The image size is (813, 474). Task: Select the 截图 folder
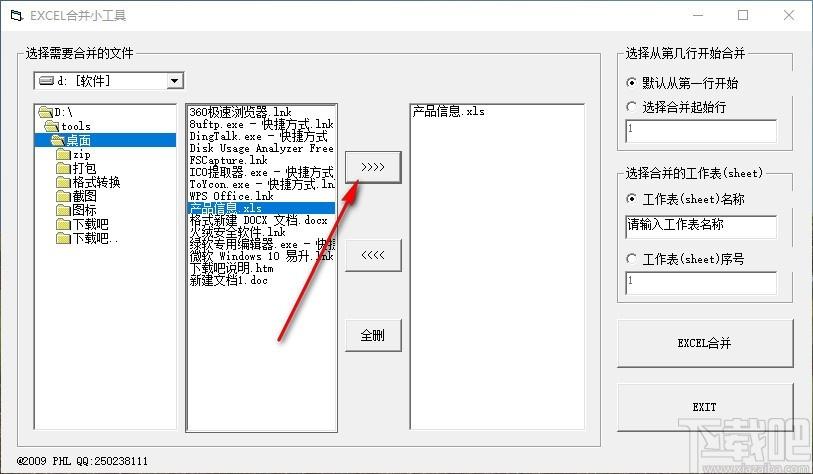click(76, 196)
